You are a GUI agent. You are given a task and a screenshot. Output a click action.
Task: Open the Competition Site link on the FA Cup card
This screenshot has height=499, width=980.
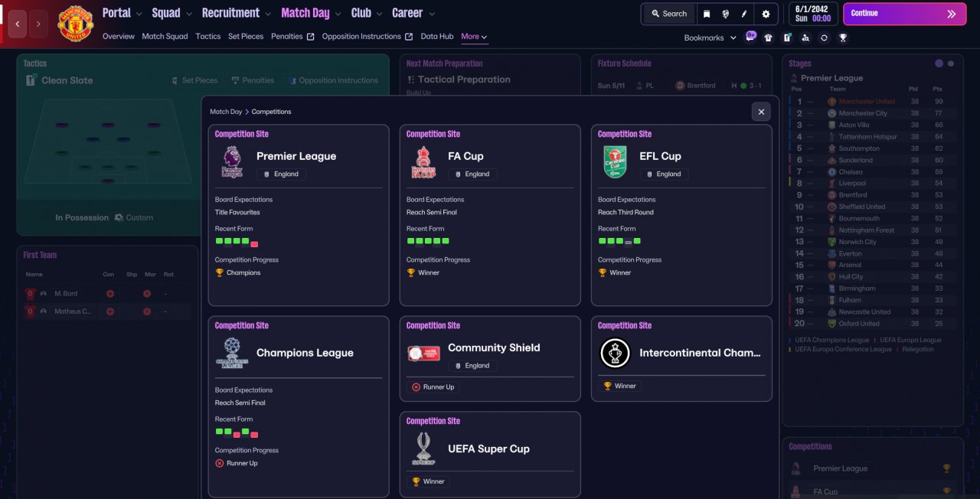433,134
